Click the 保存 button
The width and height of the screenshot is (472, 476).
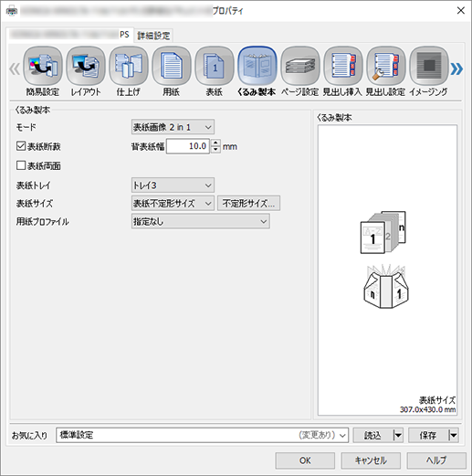pyautogui.click(x=428, y=435)
